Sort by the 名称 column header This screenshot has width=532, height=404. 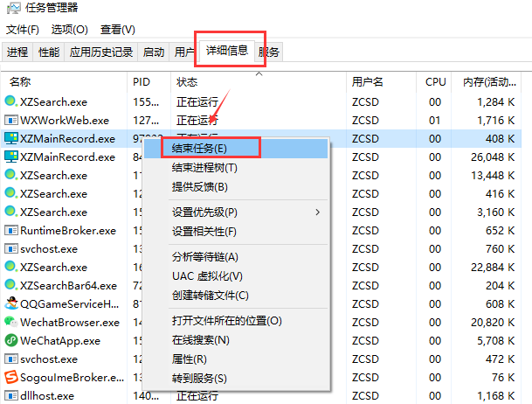click(65, 82)
